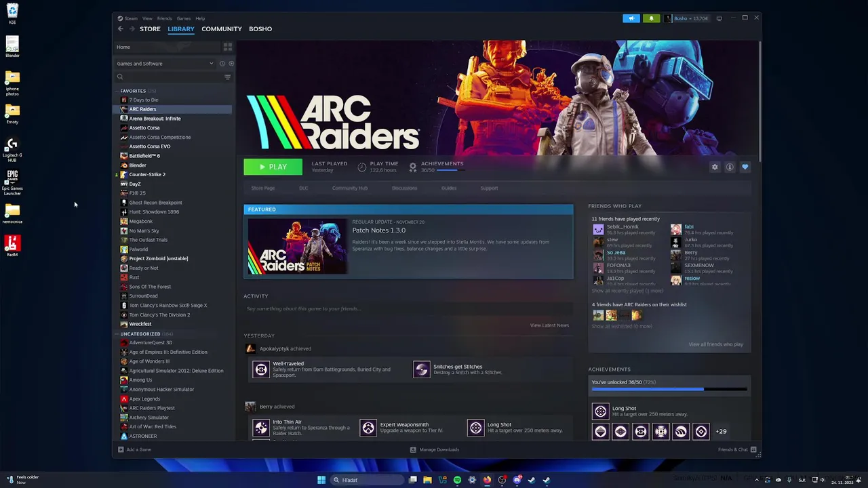This screenshot has height=488, width=868.
Task: Open the Help menu
Action: pyautogui.click(x=200, y=18)
